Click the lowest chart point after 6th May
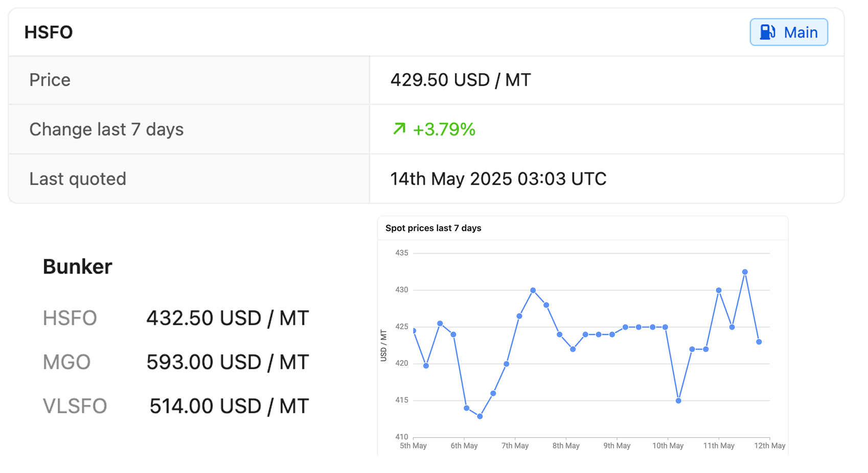Screen dimensions: 868x473 [x=479, y=416]
